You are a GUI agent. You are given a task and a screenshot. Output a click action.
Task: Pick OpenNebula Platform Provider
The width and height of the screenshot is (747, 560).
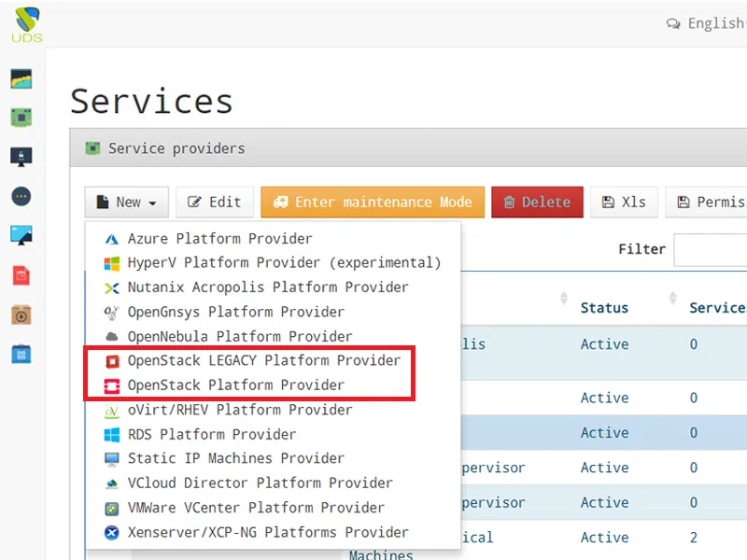coord(273,336)
